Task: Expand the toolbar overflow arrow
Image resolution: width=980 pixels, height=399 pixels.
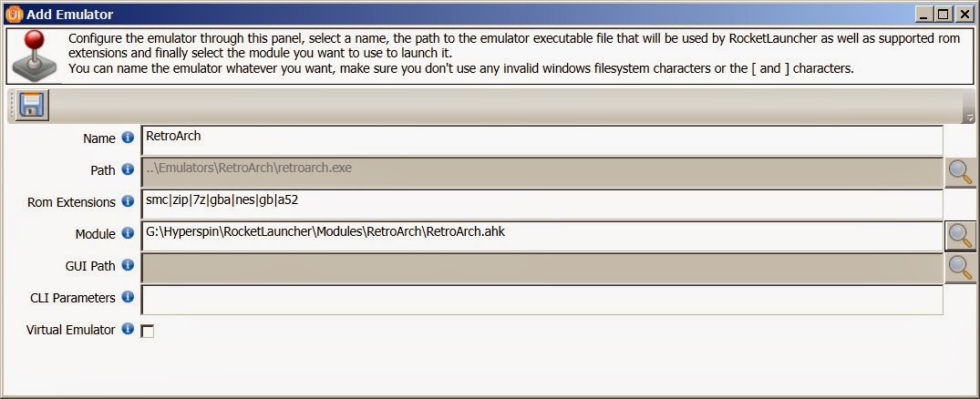Action: [969, 116]
